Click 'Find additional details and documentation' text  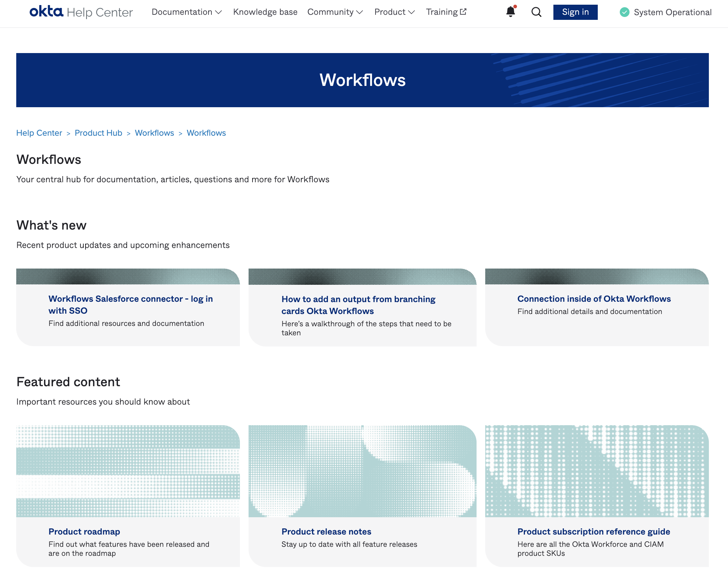589,311
